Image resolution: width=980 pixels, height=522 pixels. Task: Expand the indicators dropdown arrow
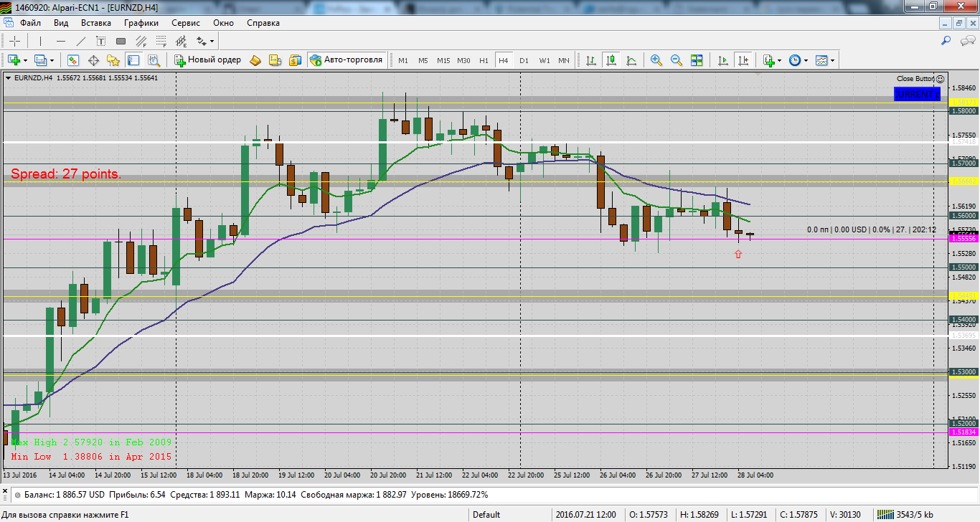[x=780, y=60]
